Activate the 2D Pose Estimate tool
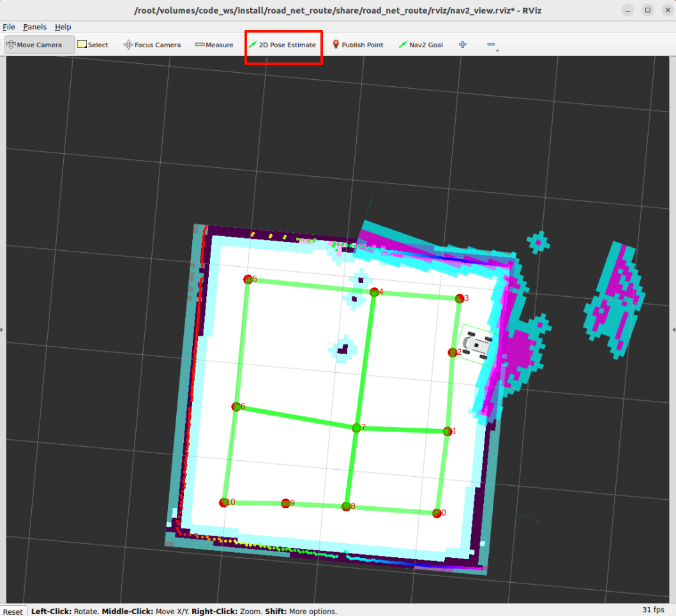Screen dimensions: 676x616 pos(282,45)
